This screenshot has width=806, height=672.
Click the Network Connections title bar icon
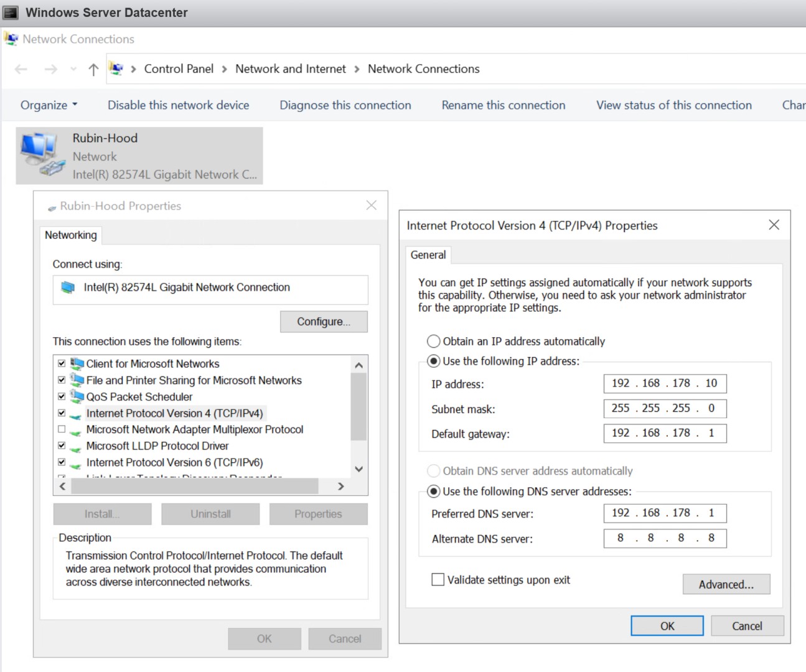(x=11, y=39)
